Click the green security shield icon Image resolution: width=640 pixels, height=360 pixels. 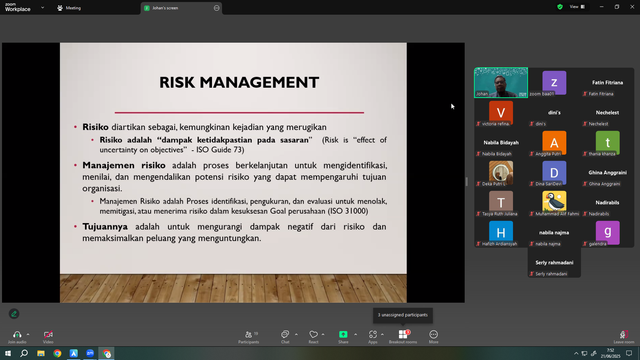[x=560, y=7]
